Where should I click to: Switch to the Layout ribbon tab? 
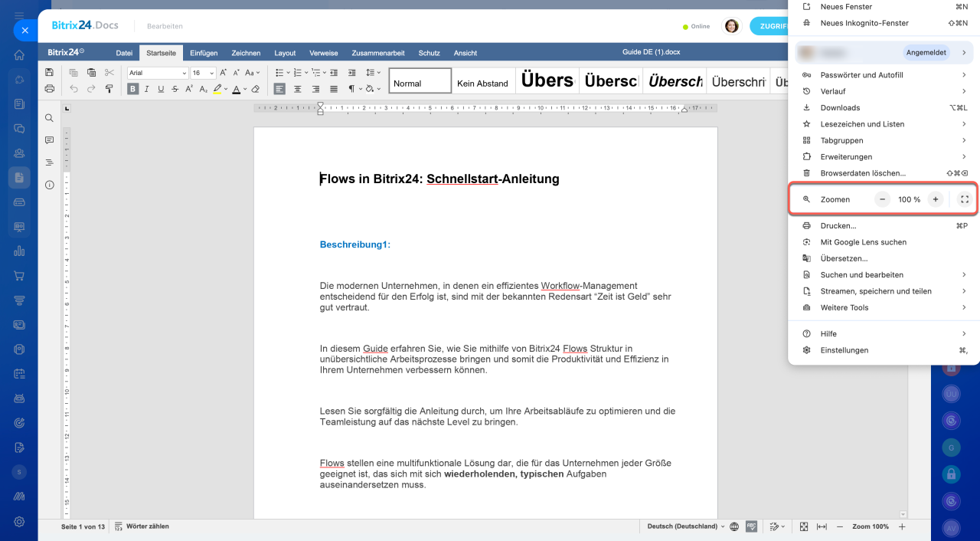coord(285,53)
